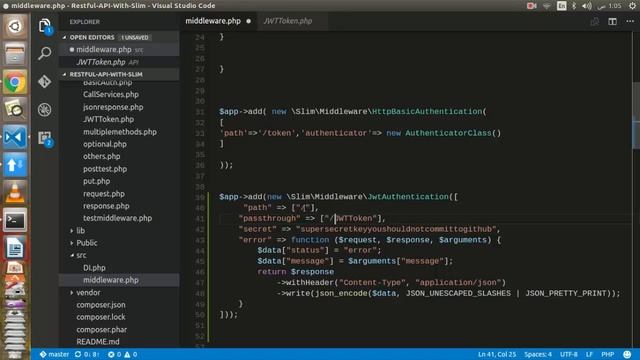The height and width of the screenshot is (360, 640).
Task: Switch to the middleware.php editor tab
Action: click(x=218, y=21)
